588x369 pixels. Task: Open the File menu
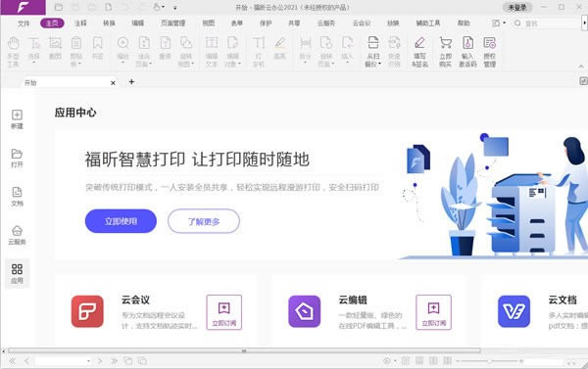tap(24, 23)
